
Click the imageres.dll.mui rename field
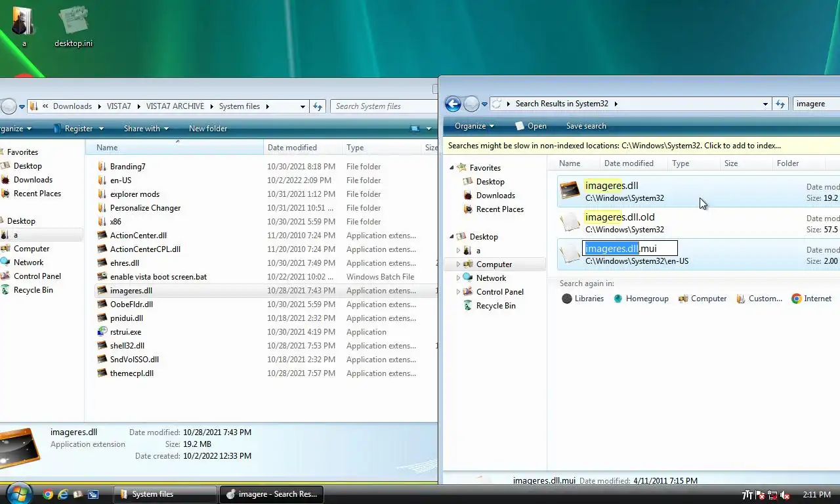[x=630, y=249]
